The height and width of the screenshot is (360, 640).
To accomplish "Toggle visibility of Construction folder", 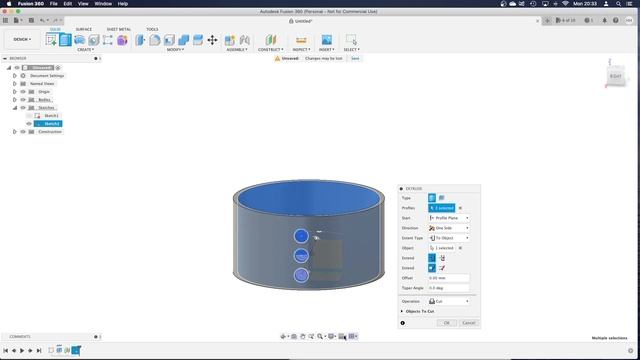I will pos(23,132).
